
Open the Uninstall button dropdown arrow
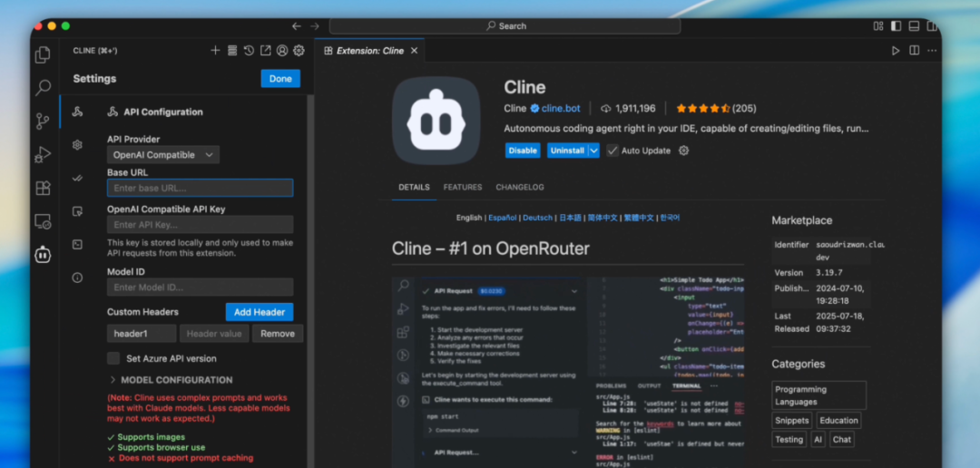(593, 151)
